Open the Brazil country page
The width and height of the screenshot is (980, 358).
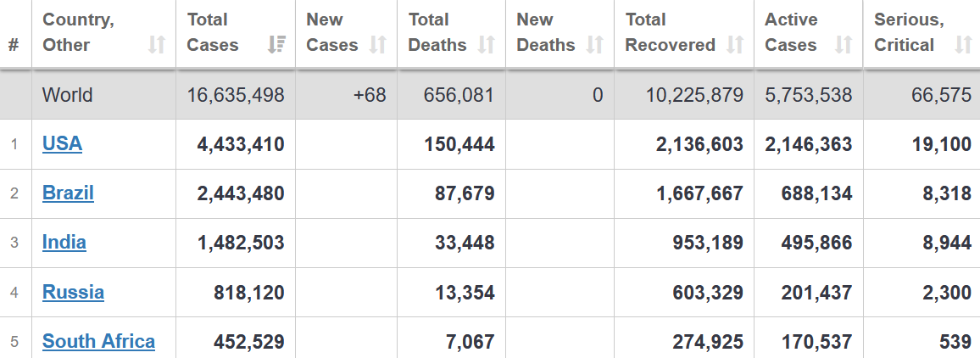[x=68, y=193]
